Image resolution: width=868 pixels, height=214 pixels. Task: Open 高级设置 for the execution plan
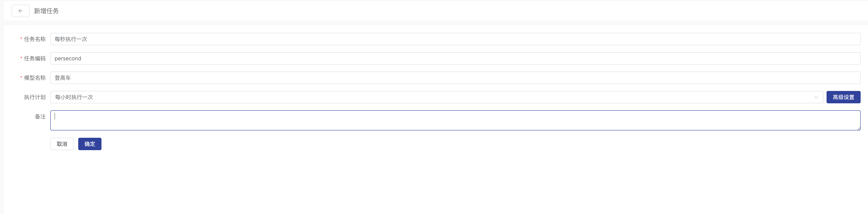[x=843, y=97]
